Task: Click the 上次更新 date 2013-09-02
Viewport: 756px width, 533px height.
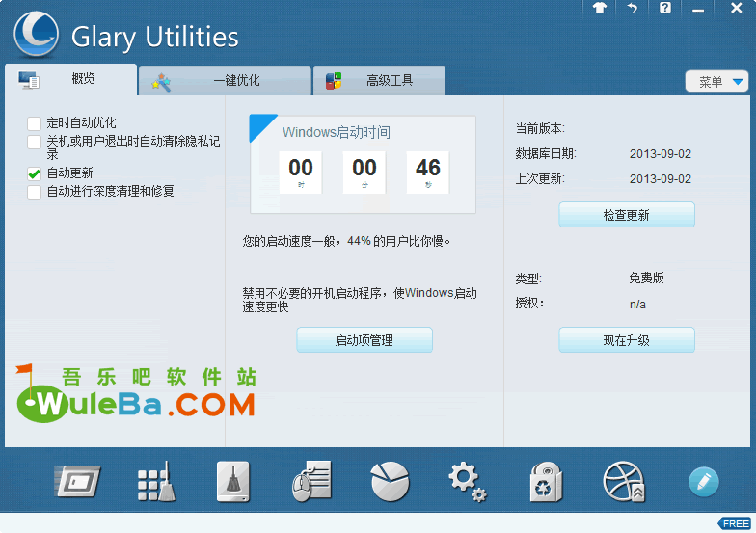Action: (x=660, y=179)
